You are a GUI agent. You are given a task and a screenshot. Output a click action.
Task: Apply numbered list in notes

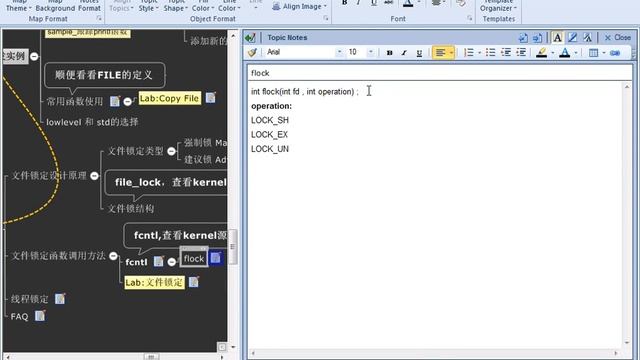(469, 53)
